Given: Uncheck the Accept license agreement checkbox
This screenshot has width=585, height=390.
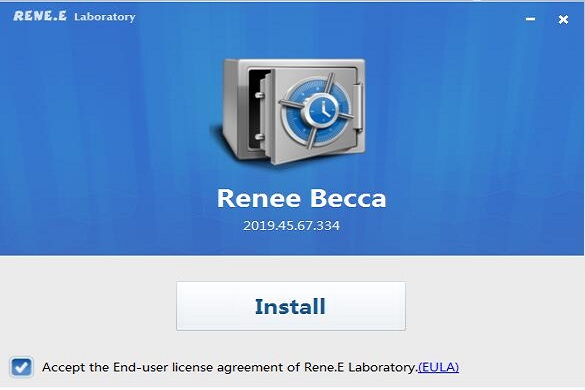Looking at the screenshot, I should click(x=21, y=367).
